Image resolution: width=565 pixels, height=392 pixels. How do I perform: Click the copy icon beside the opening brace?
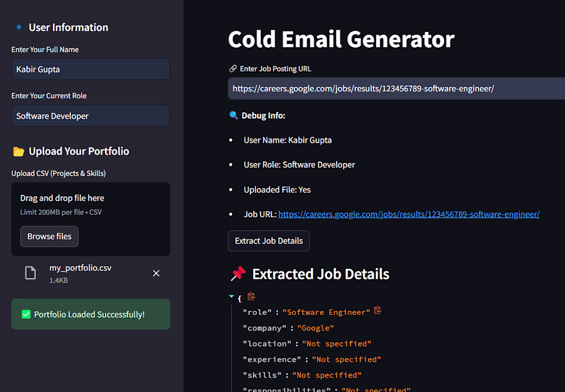pos(251,296)
